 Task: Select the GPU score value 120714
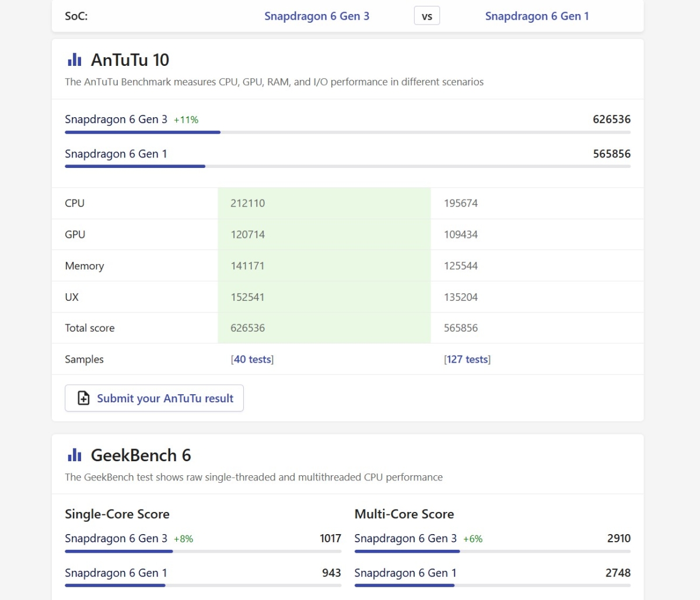[248, 234]
